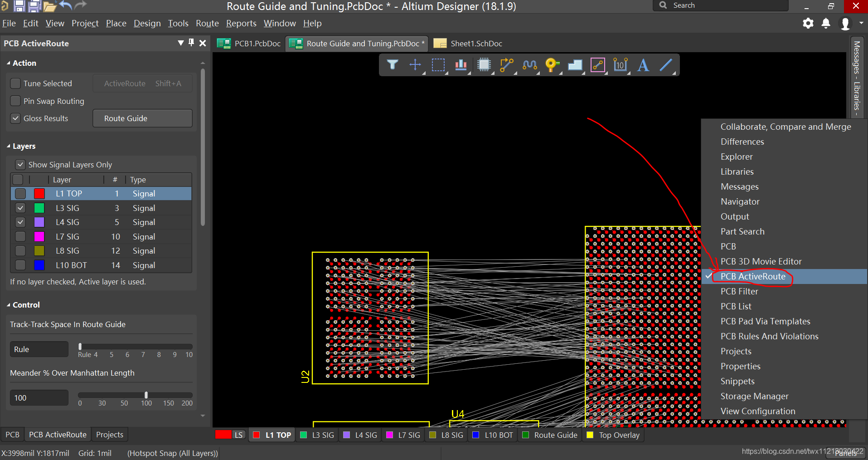Select the keepout track tool
This screenshot has width=868, height=460.
598,65
